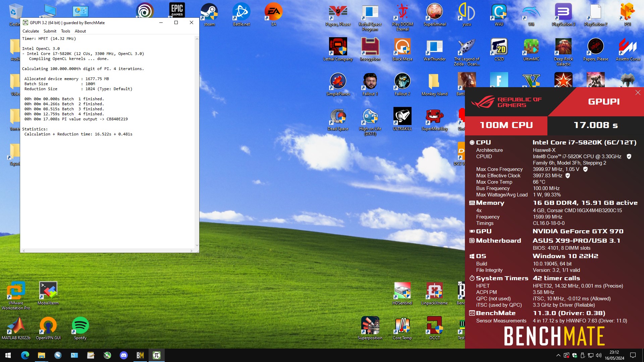The image size is (644, 362).
Task: Close the BenchMate GPUPI result panel
Action: 638,93
